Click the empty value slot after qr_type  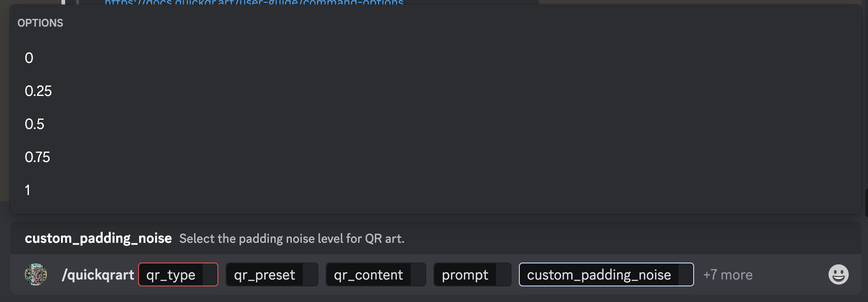click(x=210, y=274)
